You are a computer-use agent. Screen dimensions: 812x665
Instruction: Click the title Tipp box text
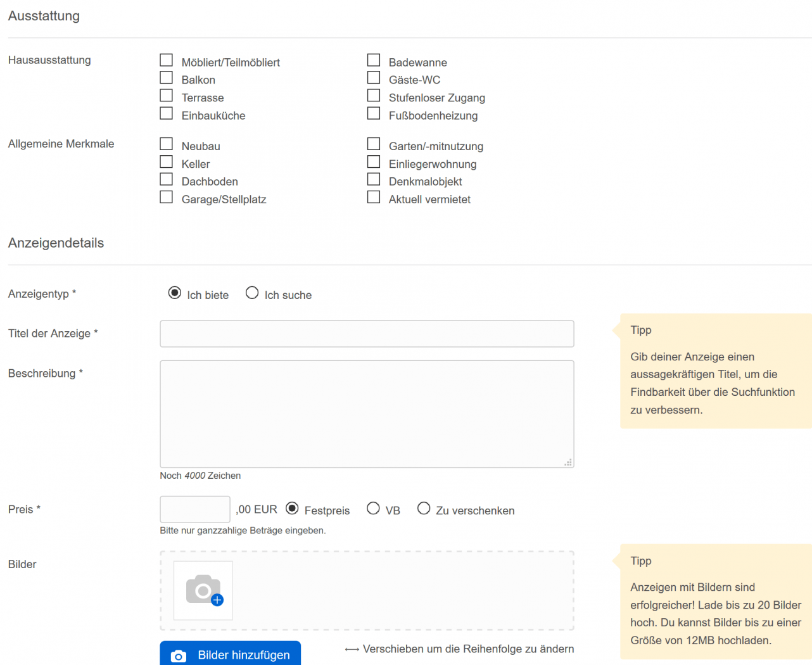coord(713,383)
